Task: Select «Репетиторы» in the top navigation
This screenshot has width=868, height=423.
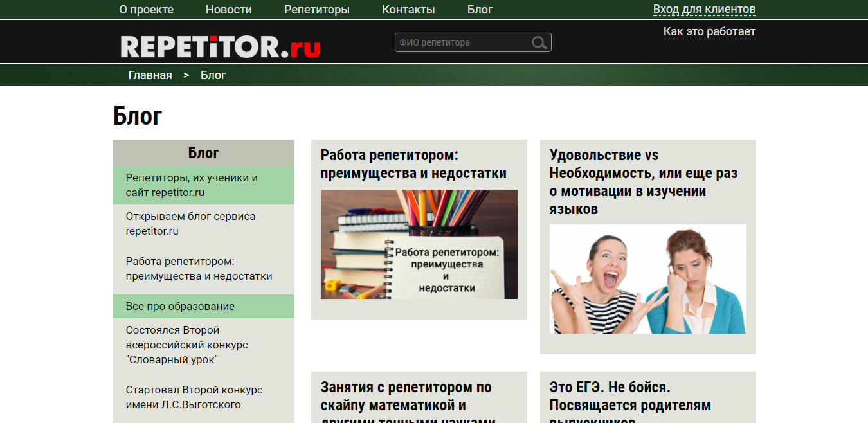Action: pos(317,10)
